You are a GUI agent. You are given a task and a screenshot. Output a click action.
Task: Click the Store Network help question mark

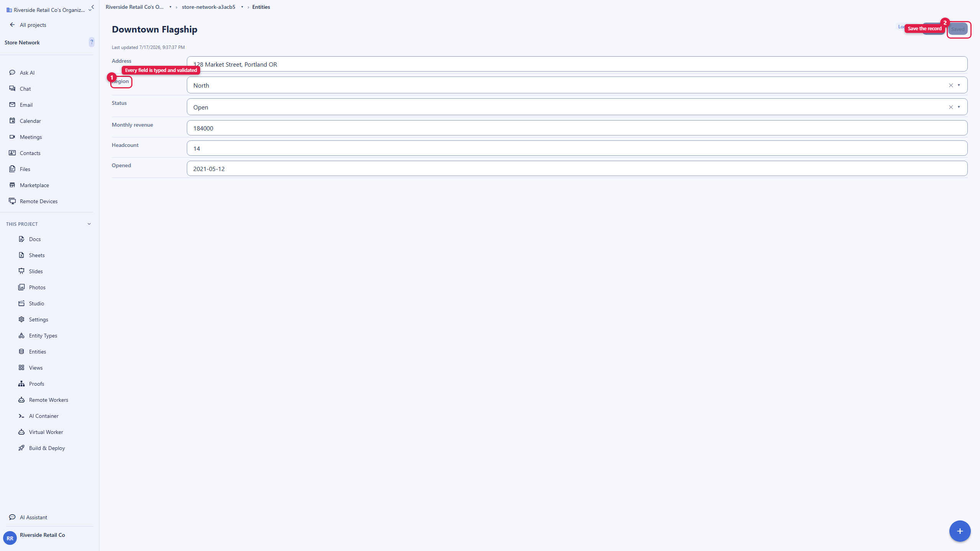click(x=91, y=42)
